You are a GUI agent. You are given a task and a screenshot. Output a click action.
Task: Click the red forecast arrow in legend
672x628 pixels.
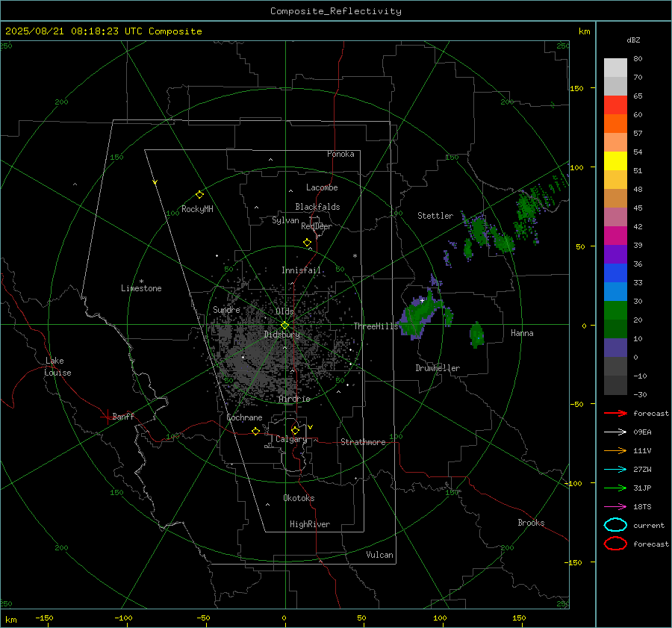click(615, 413)
